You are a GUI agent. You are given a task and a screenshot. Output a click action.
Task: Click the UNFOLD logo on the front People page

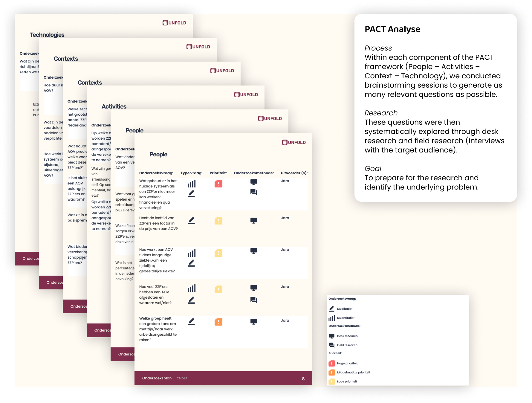point(294,142)
